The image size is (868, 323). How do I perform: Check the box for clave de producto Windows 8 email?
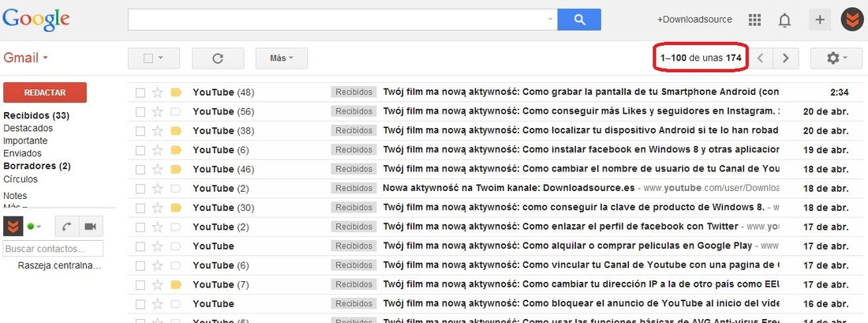click(140, 208)
